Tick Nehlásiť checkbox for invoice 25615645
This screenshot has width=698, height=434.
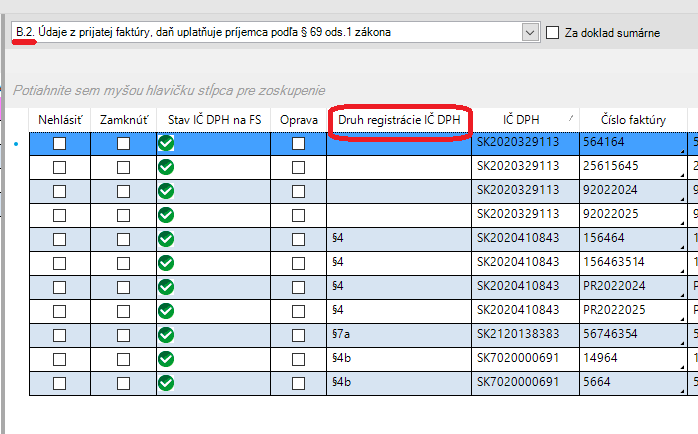[x=59, y=167]
